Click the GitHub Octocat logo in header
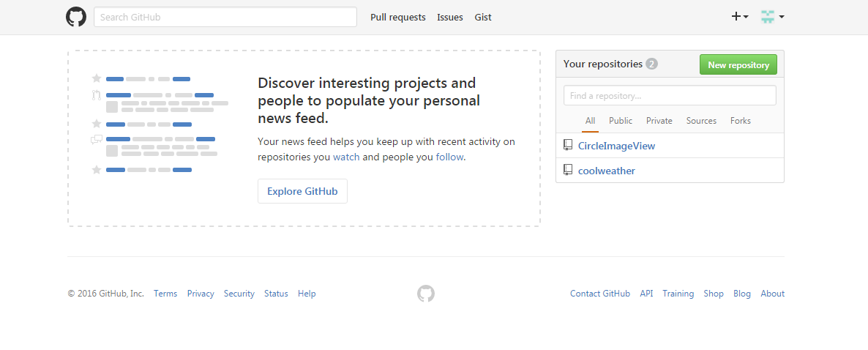Viewport: 868px width, 350px height. click(76, 17)
